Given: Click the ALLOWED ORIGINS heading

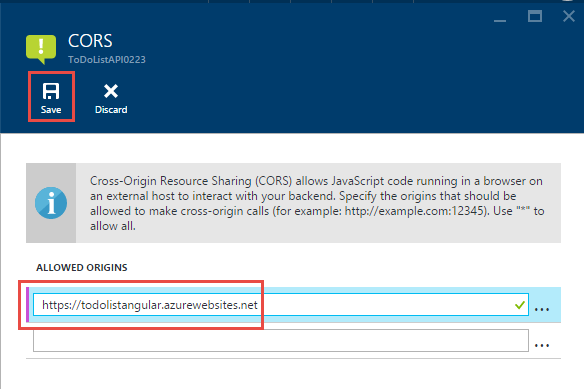Looking at the screenshot, I should pos(82,268).
